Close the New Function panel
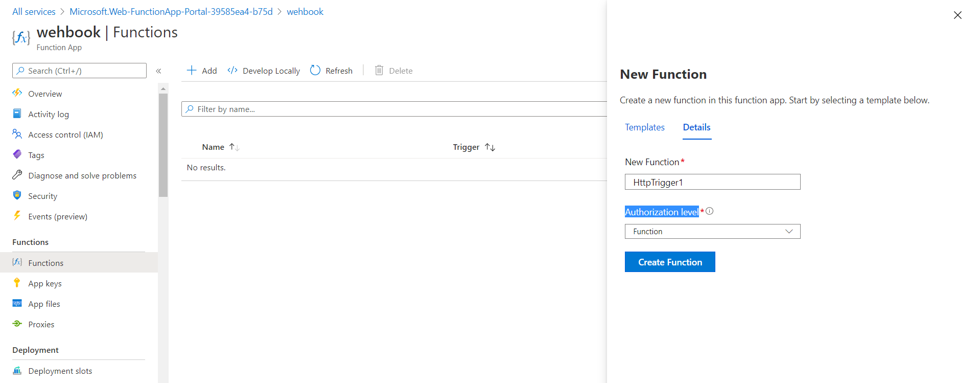 click(958, 15)
